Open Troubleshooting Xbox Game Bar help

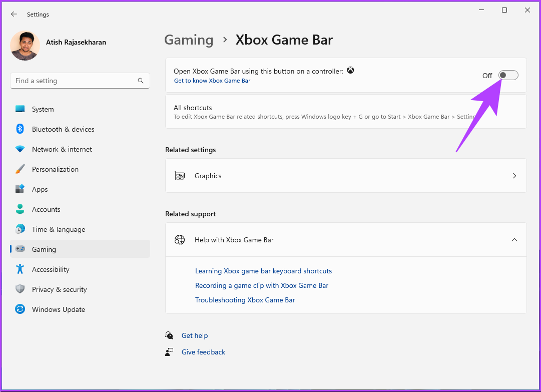tap(245, 299)
